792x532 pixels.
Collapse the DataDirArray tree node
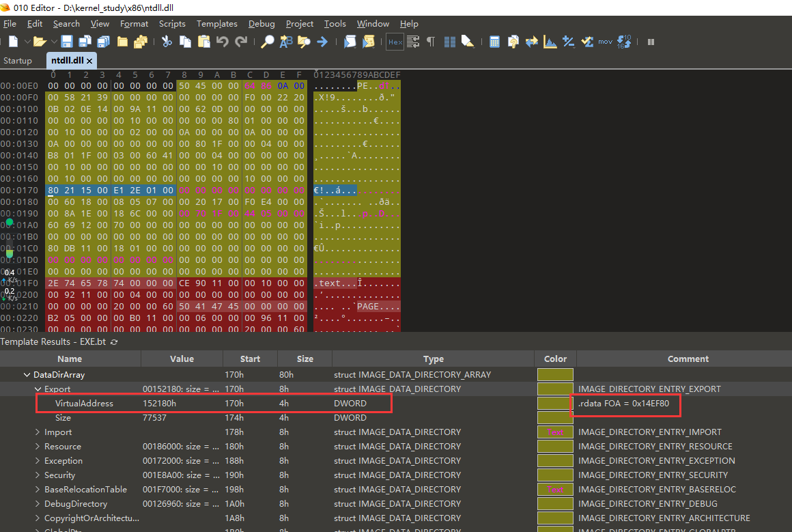click(x=27, y=375)
